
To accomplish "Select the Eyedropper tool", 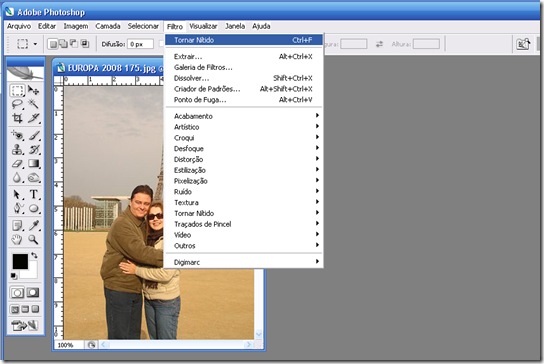I will pos(33,226).
